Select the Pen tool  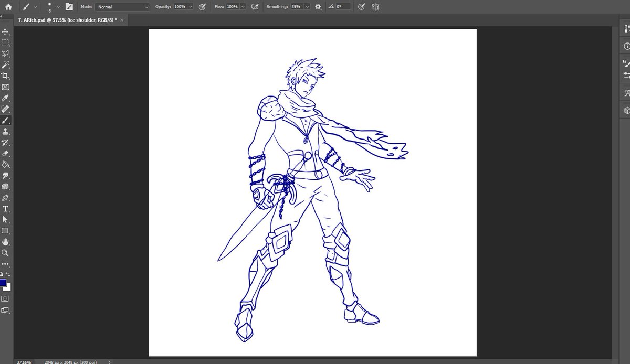[6, 197]
